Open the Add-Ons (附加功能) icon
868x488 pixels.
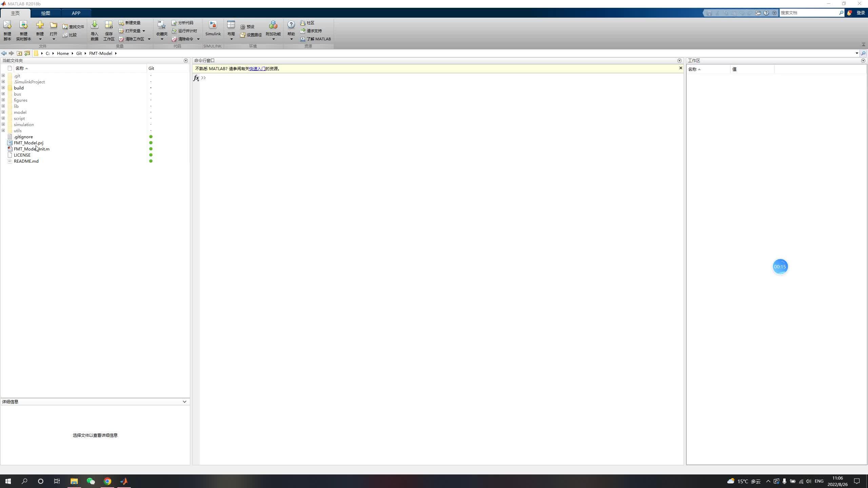tap(273, 25)
